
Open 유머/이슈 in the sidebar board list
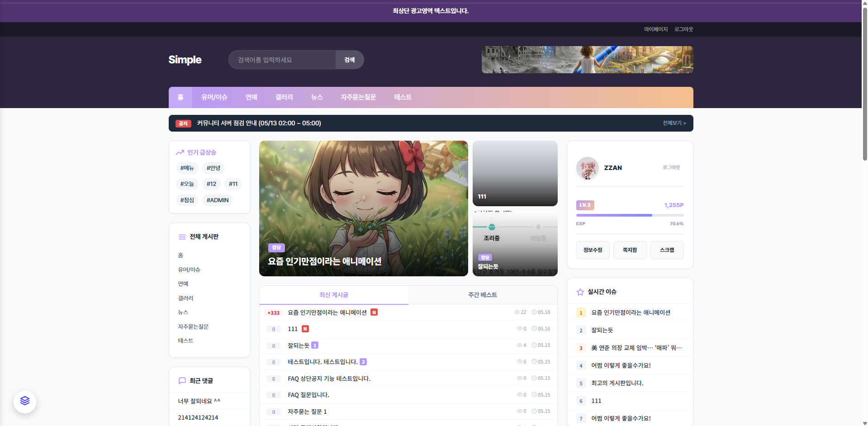(189, 270)
